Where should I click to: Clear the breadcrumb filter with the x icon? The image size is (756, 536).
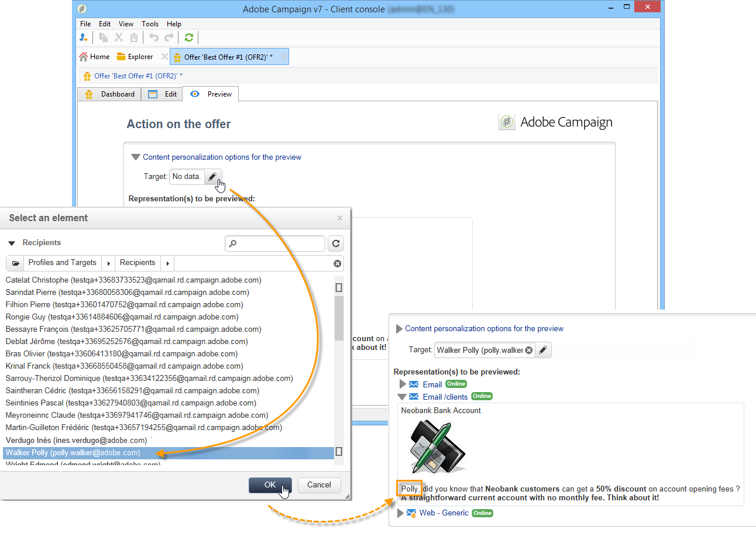337,263
